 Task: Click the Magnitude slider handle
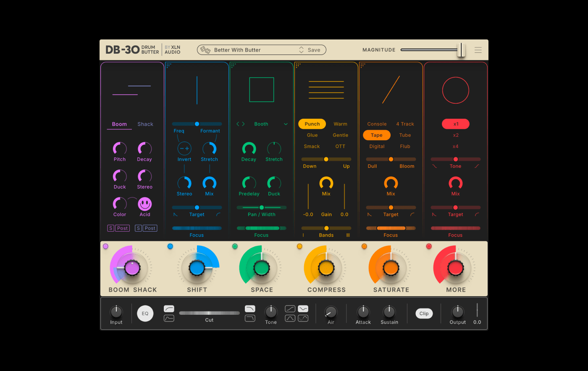coord(461,50)
